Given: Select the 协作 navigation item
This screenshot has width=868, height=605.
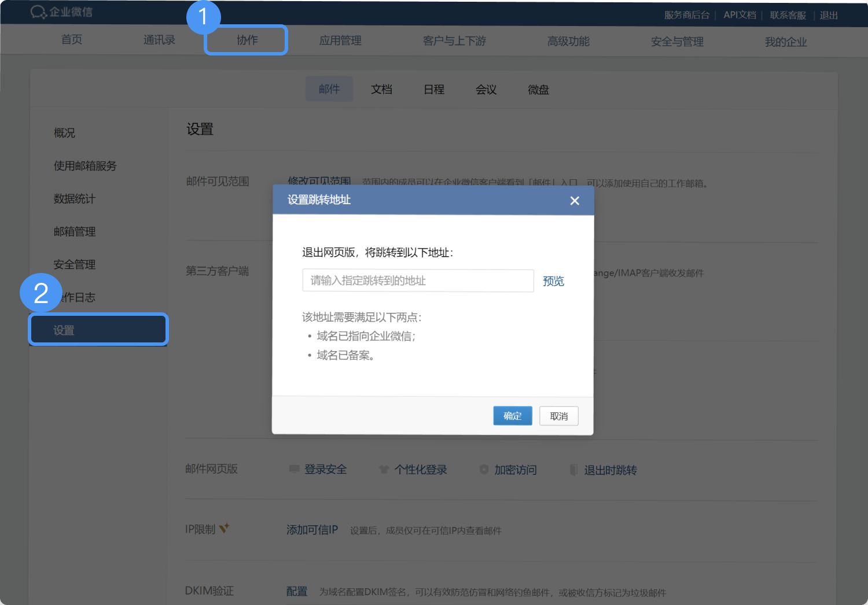Looking at the screenshot, I should point(247,40).
